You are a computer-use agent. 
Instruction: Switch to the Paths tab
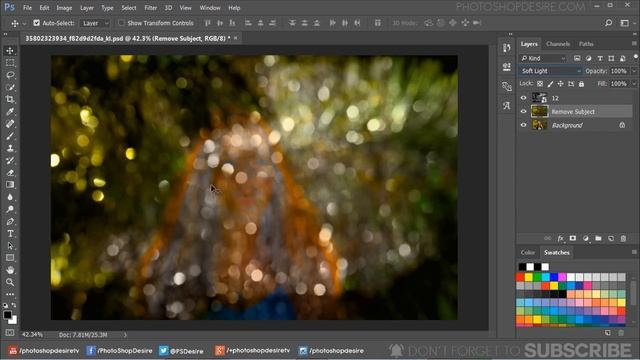pyautogui.click(x=586, y=44)
